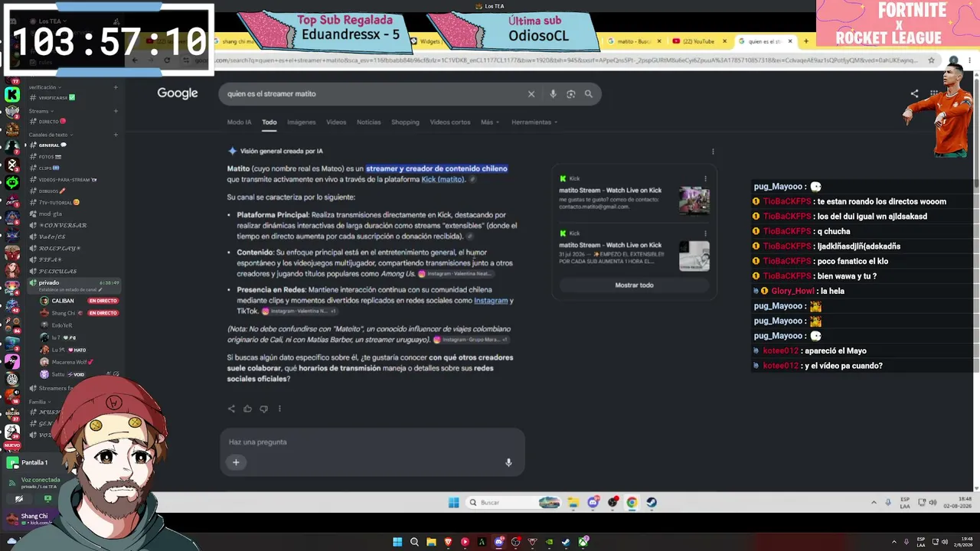
Task: Expand the Más search filter menu
Action: tap(490, 122)
